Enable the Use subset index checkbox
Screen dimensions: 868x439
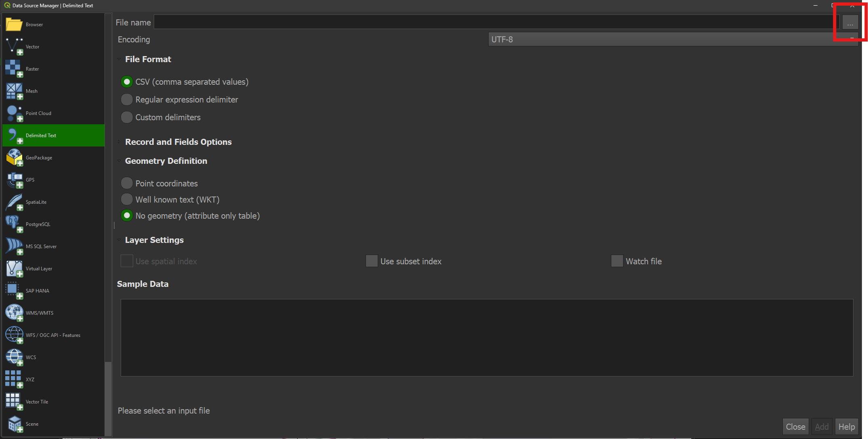pos(372,261)
